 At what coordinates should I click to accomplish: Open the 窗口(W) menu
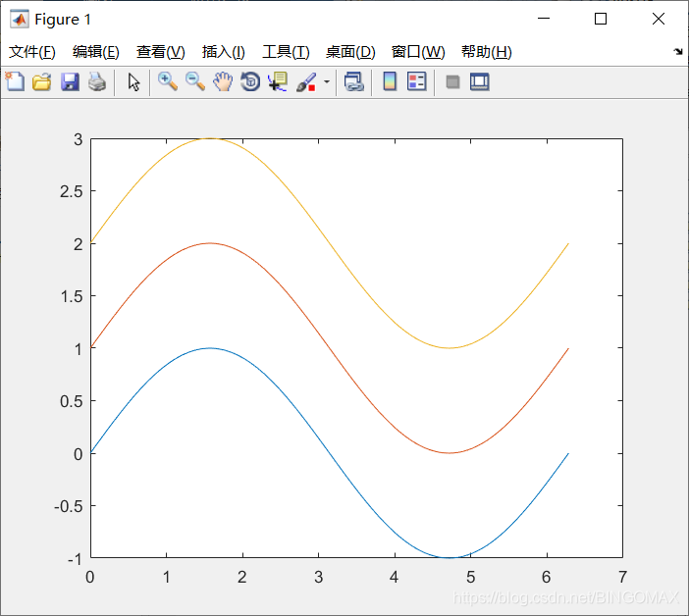coord(418,52)
